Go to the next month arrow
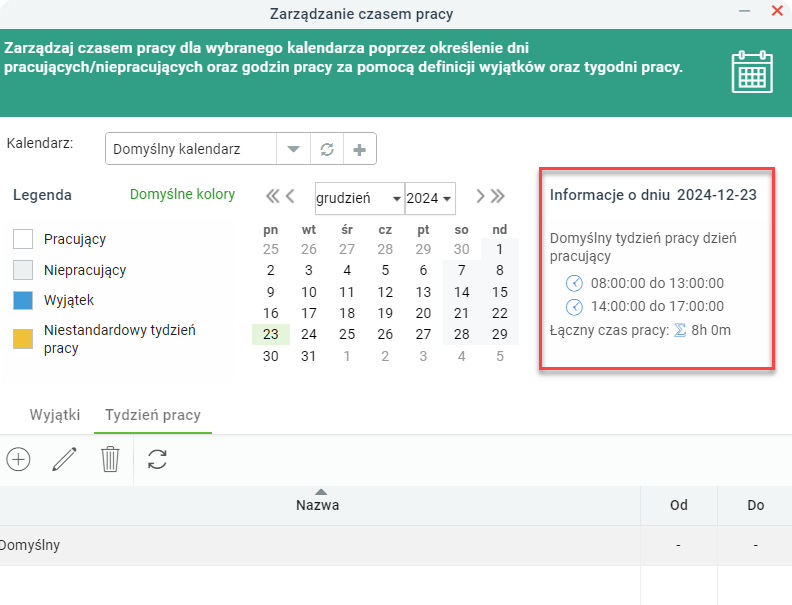Viewport: 792px width, 605px height. click(x=480, y=196)
